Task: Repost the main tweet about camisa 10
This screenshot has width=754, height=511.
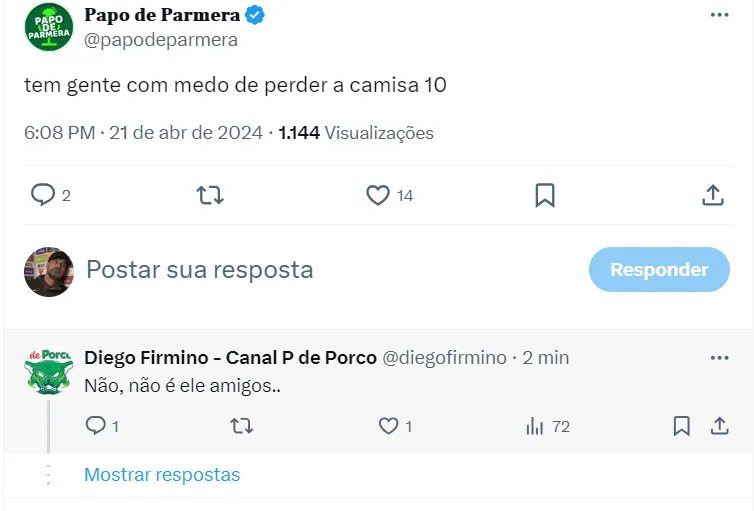Action: tap(211, 195)
